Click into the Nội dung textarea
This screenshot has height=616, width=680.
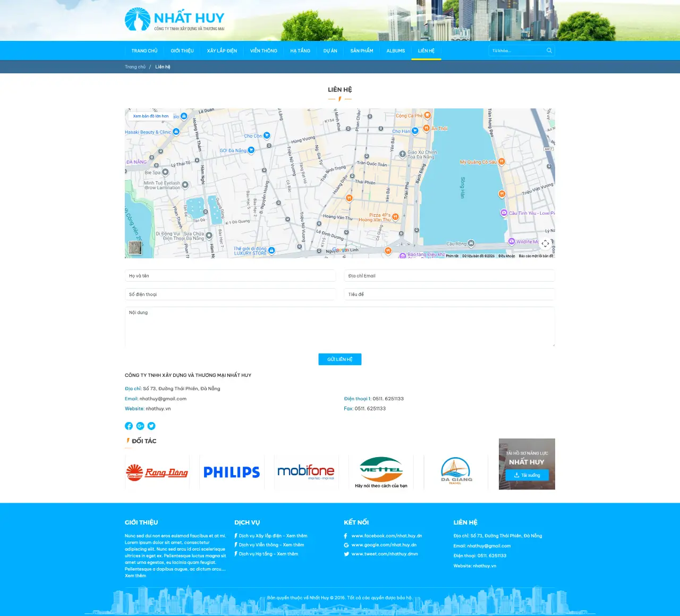340,327
